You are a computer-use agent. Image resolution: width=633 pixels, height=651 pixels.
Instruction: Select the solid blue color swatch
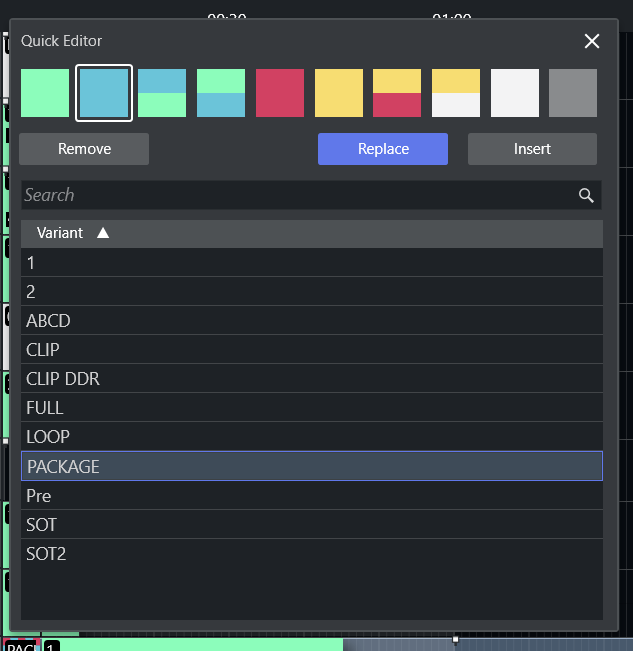(104, 93)
